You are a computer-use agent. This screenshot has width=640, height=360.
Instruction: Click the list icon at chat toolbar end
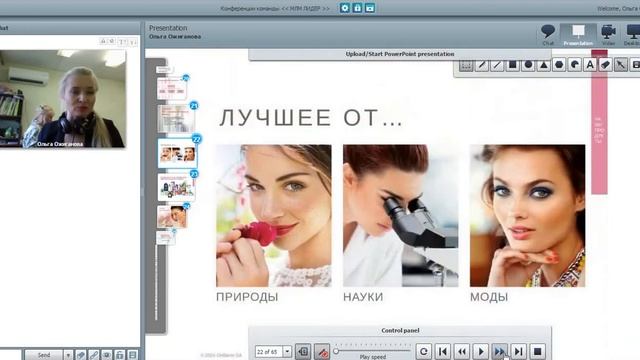point(133,355)
